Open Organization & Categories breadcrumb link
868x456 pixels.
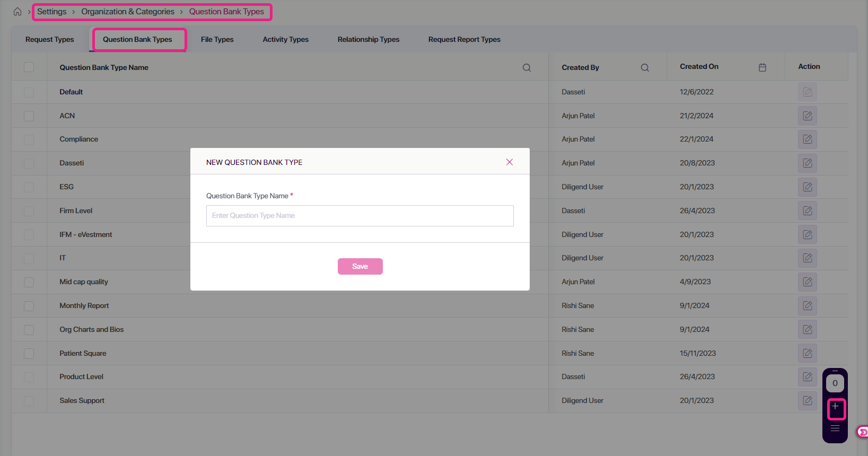tap(128, 12)
